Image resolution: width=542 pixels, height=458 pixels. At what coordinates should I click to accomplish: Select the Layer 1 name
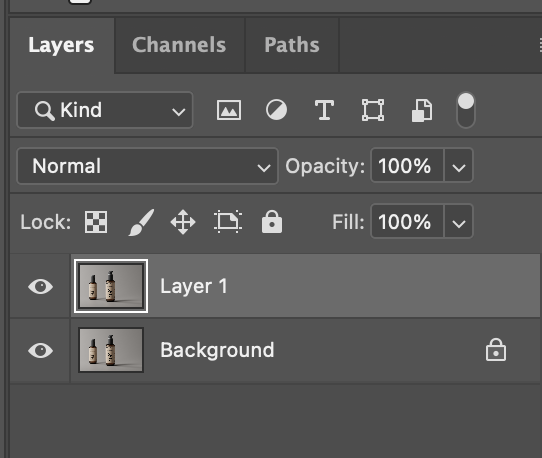[x=194, y=287]
